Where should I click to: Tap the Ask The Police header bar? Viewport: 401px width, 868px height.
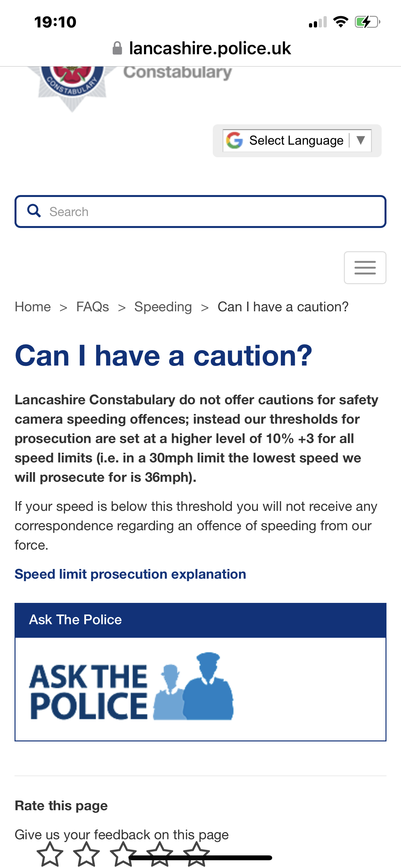(x=200, y=620)
